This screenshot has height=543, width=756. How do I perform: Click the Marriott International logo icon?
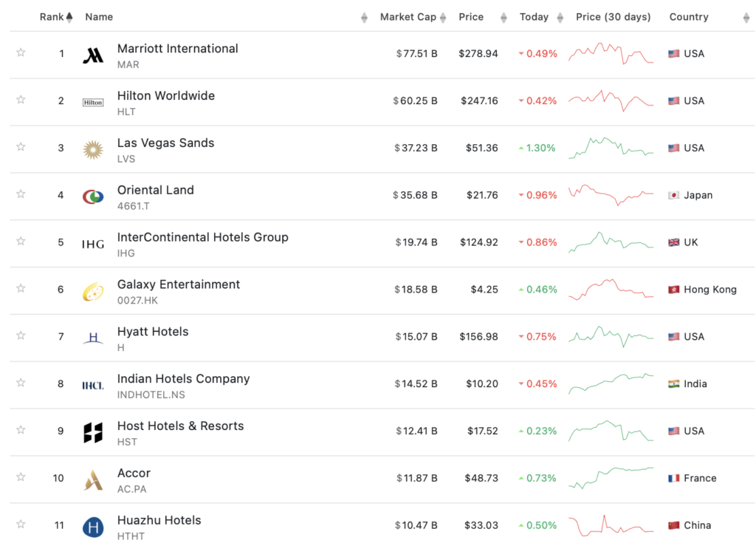pos(93,55)
